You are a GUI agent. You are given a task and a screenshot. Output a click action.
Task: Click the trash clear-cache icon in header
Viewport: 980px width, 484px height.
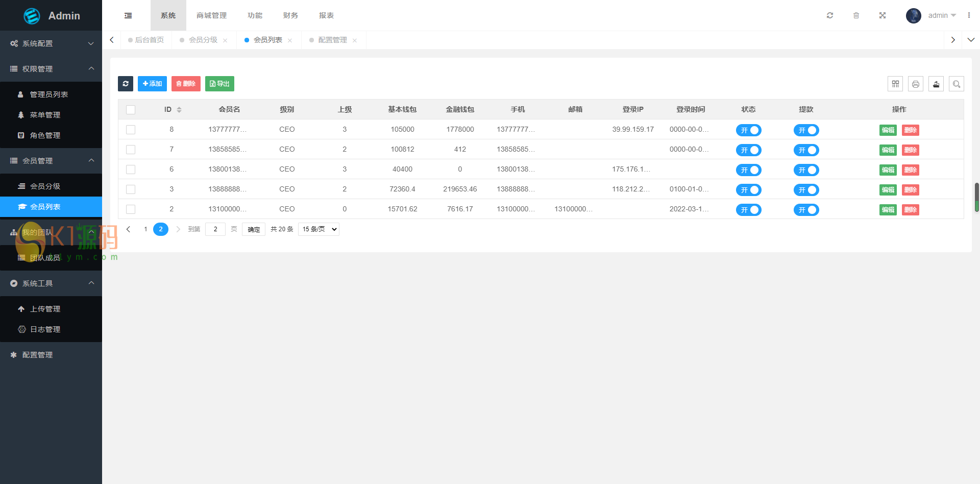[x=856, y=15]
